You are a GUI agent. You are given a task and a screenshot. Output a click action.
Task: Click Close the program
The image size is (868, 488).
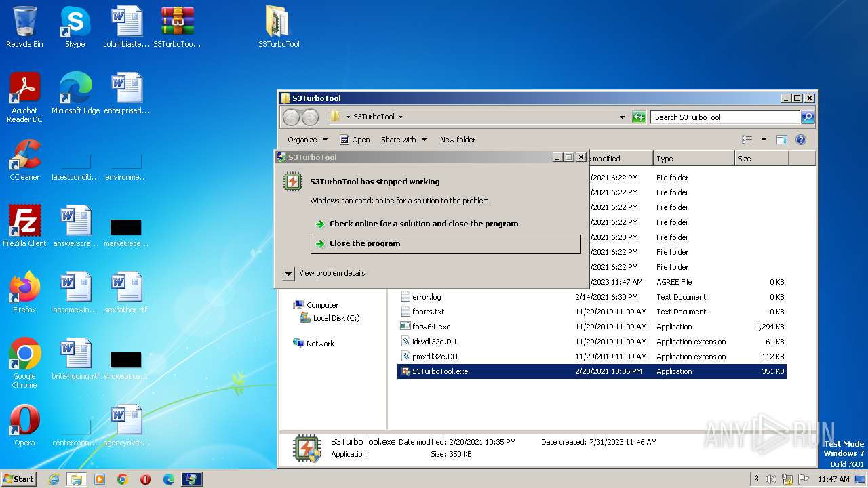pyautogui.click(x=446, y=244)
